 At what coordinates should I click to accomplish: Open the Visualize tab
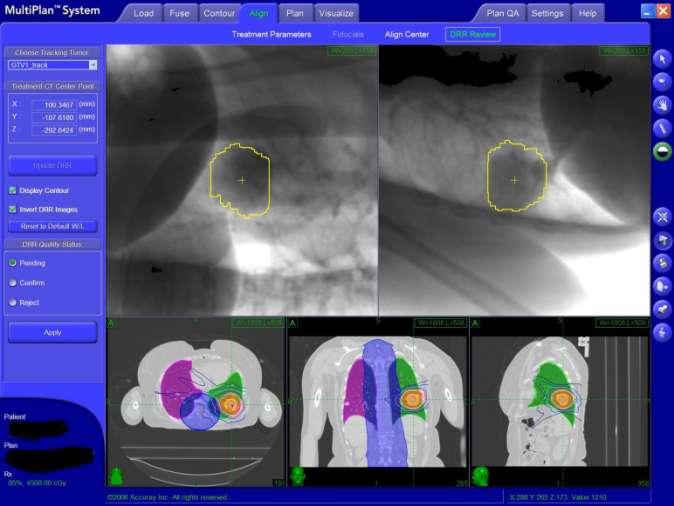[336, 13]
